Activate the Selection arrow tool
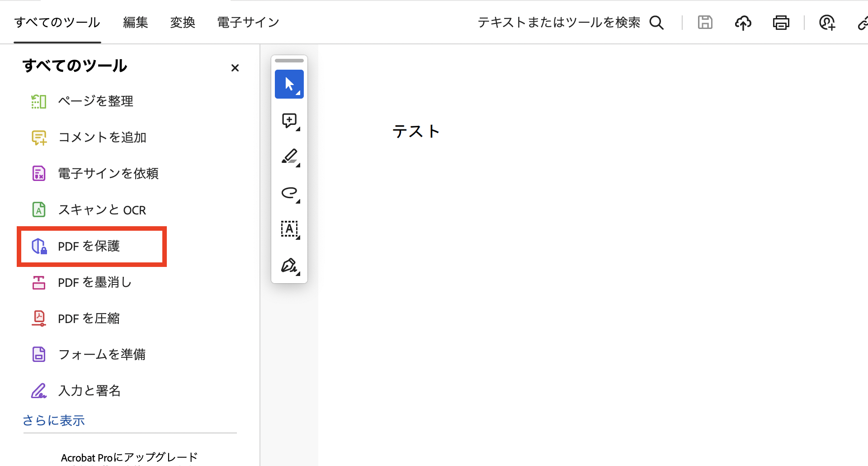Image resolution: width=868 pixels, height=466 pixels. pyautogui.click(x=289, y=84)
